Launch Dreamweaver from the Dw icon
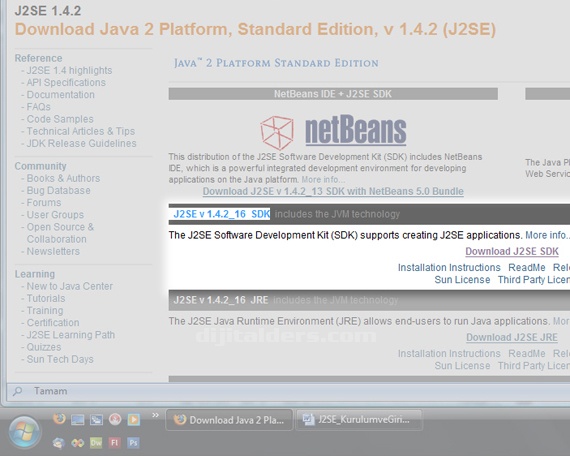570x456 pixels. (96, 443)
